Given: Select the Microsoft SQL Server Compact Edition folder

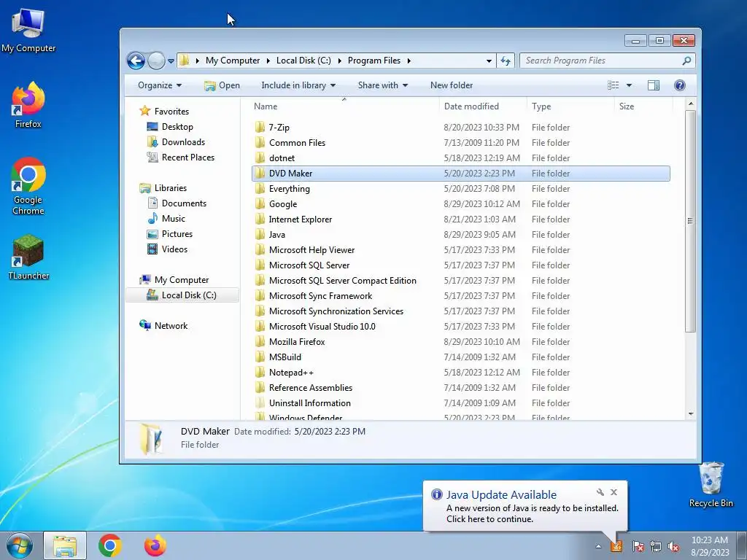Looking at the screenshot, I should click(343, 281).
